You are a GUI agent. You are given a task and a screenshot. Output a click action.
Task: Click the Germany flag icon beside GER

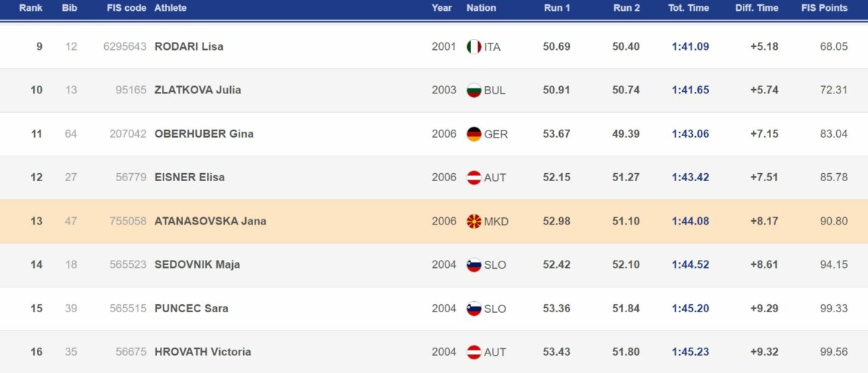474,134
